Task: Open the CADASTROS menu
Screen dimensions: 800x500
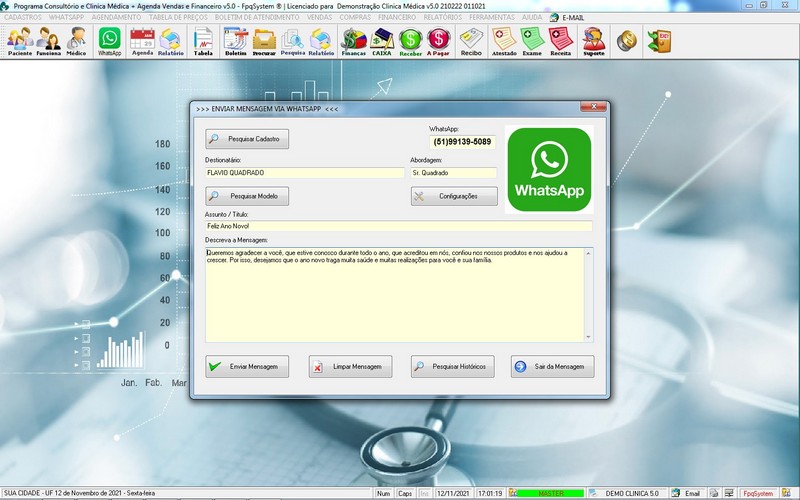Action: [x=22, y=17]
